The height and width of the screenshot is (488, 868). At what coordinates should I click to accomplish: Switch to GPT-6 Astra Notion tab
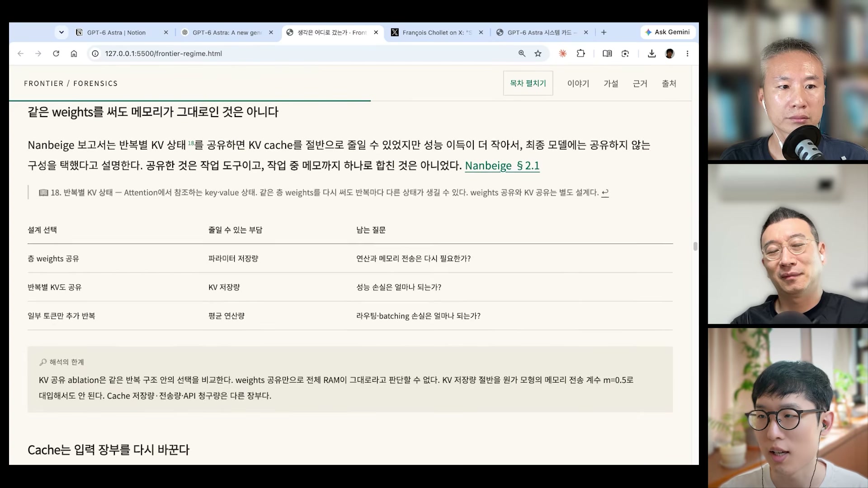[x=122, y=33]
